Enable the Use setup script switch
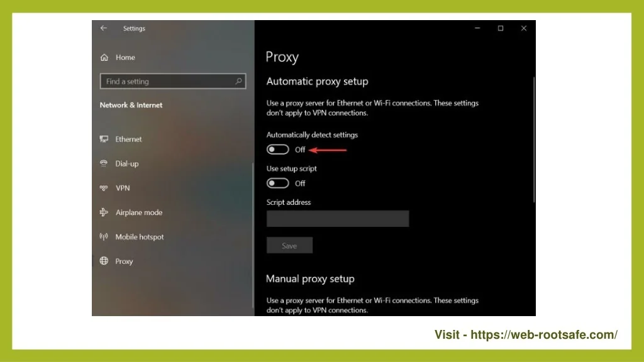Viewport: 644px width, 362px height. 277,184
